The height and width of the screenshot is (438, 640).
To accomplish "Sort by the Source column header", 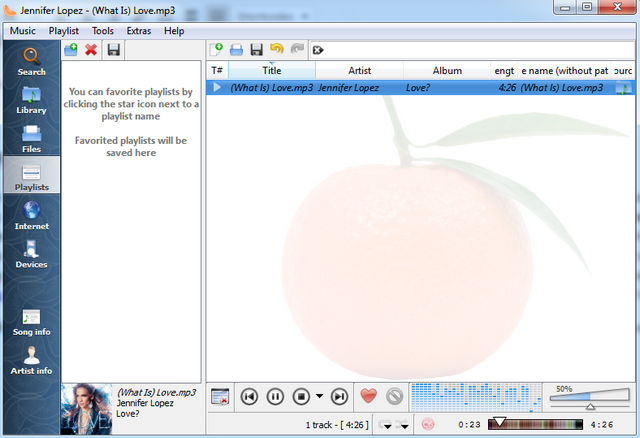I will coord(623,71).
